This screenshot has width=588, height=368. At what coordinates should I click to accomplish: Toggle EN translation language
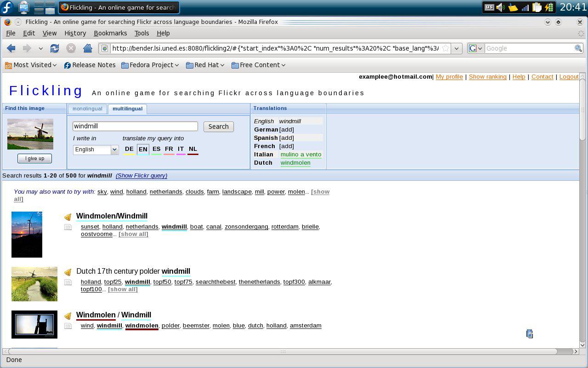pos(143,149)
